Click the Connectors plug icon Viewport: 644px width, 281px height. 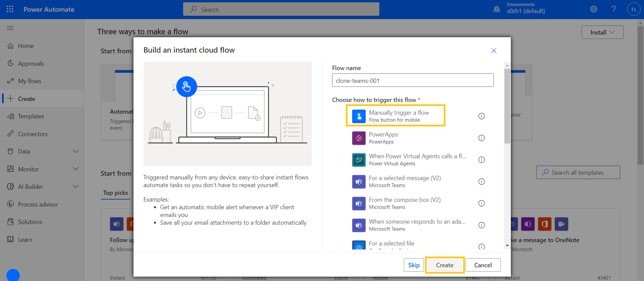(10, 133)
